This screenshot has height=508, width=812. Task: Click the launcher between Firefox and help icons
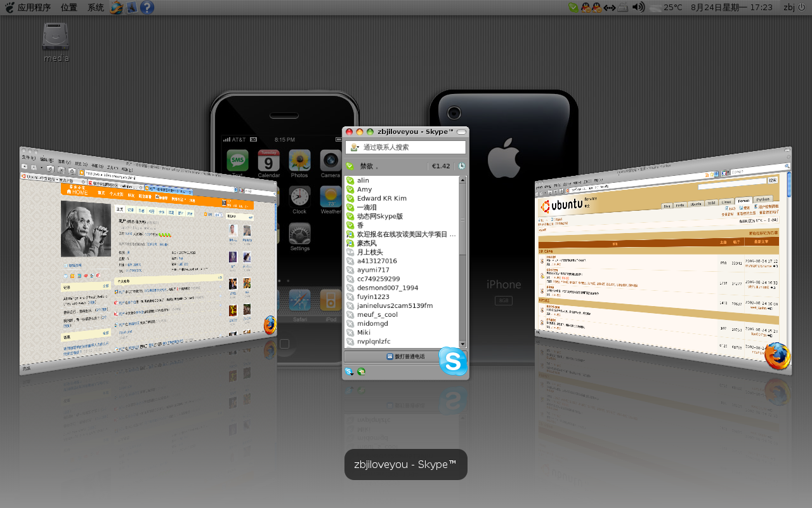click(132, 8)
